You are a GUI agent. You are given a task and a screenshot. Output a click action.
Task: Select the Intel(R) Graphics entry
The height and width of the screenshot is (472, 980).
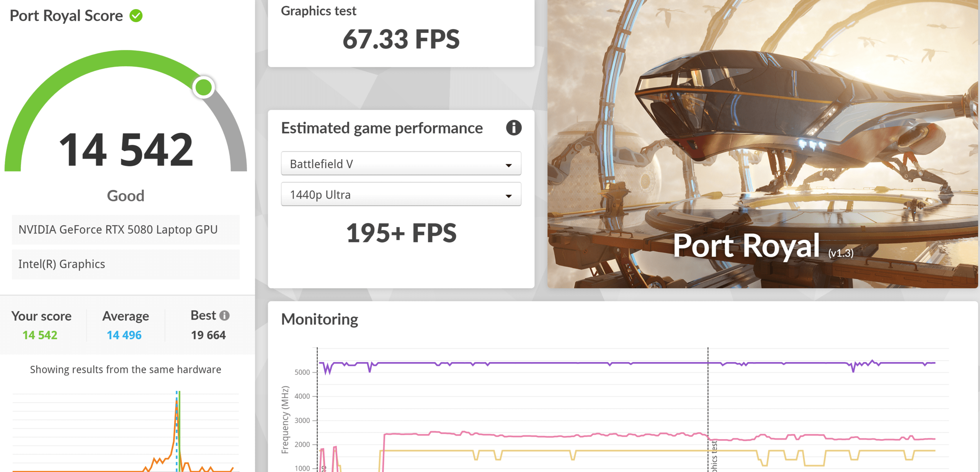(126, 264)
